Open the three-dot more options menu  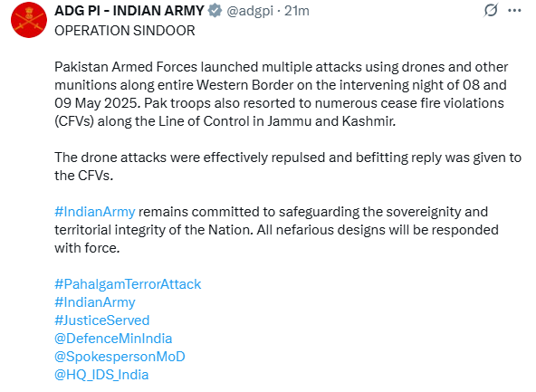(514, 11)
